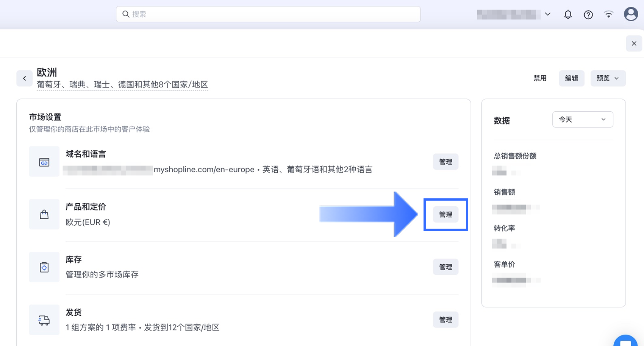This screenshot has height=346, width=644.
Task: Click the shopping bag products icon
Action: coord(44,215)
